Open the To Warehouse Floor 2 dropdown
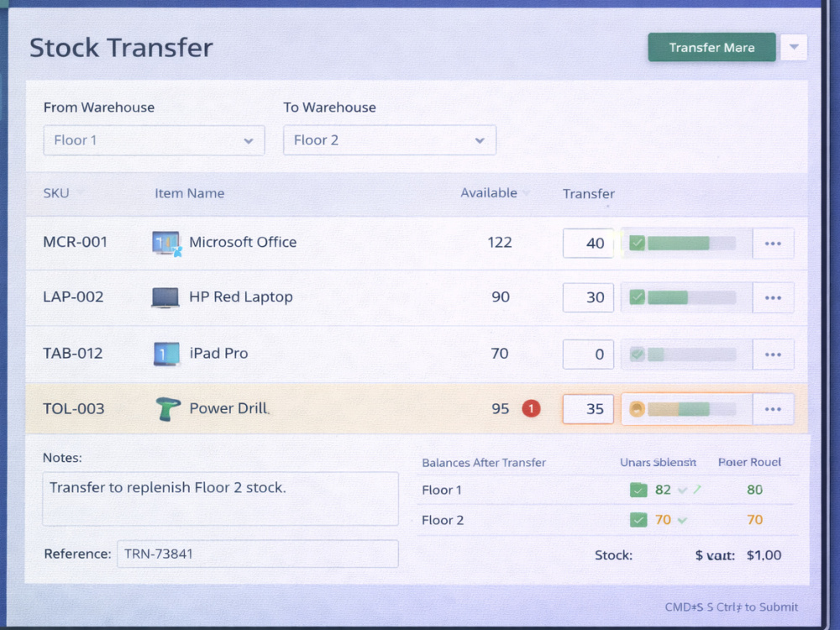This screenshot has height=630, width=840. coord(390,140)
